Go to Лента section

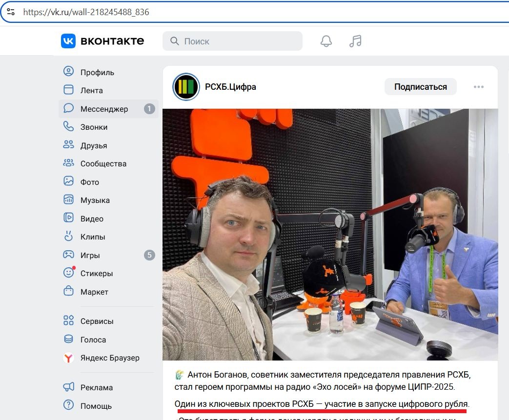[92, 91]
